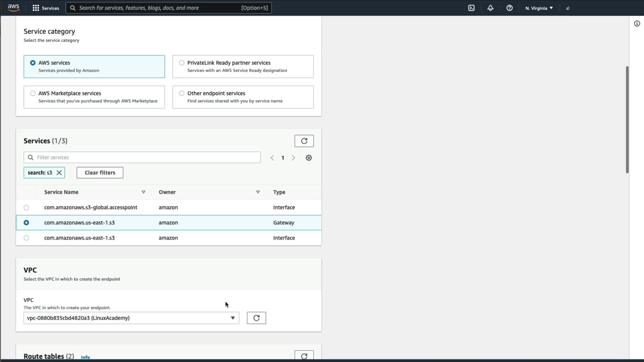Open the help question mark icon

[509, 8]
